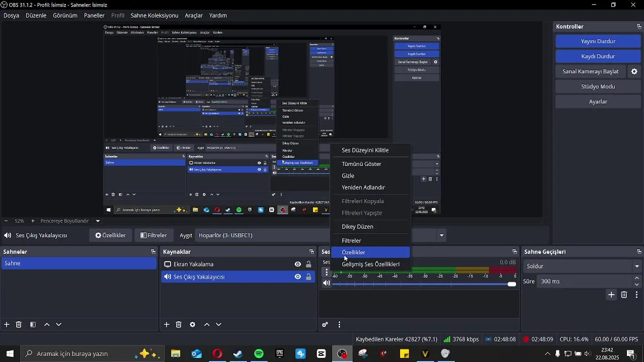Screen dimensions: 644x362
Task: Zoom out preview with minus icon
Action: click(x=6, y=221)
